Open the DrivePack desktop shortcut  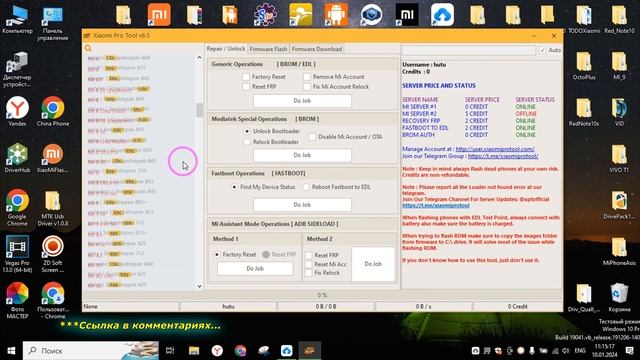tap(619, 205)
